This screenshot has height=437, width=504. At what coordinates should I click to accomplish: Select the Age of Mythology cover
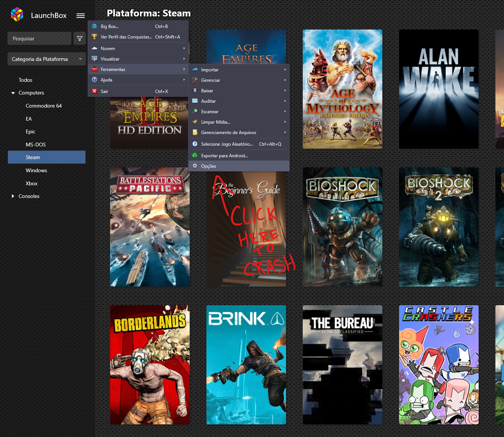click(342, 89)
